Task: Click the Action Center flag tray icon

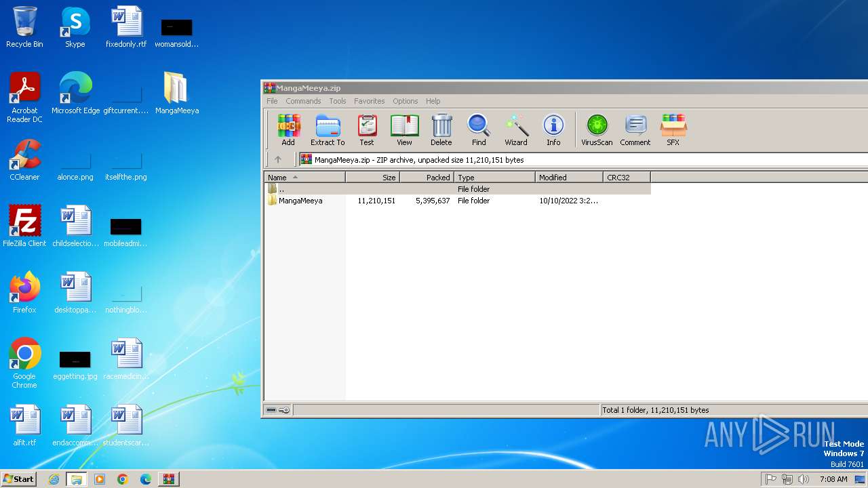Action: pos(771,479)
